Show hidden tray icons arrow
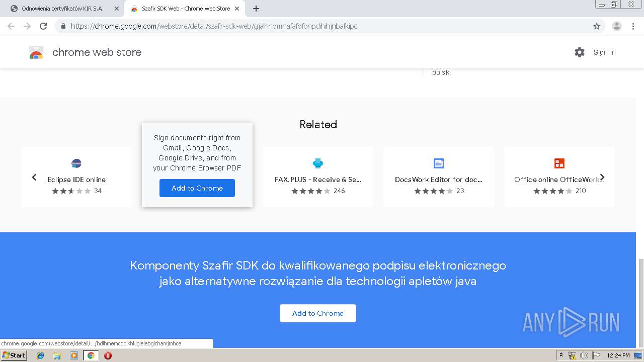Viewport: 644px width, 362px height. point(561,355)
